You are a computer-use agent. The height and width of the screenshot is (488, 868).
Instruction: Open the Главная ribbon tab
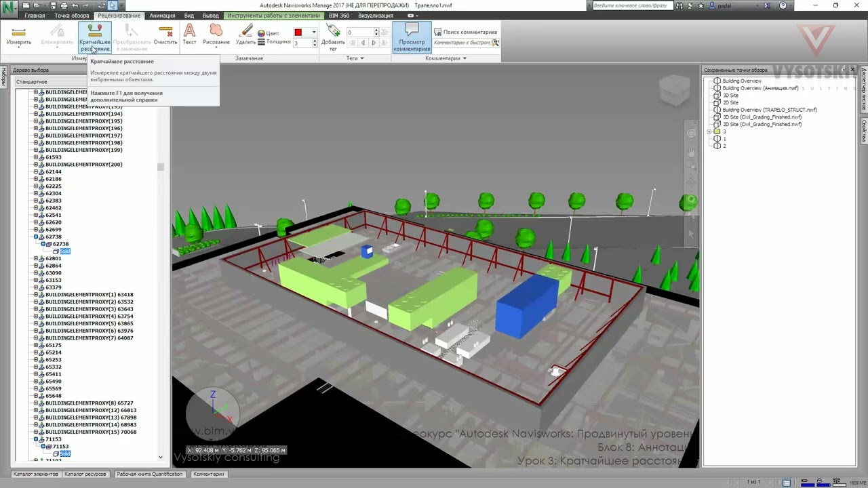[x=35, y=16]
